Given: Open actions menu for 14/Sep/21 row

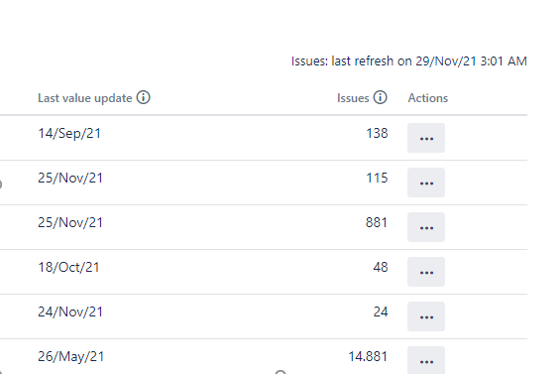Looking at the screenshot, I should point(426,138).
